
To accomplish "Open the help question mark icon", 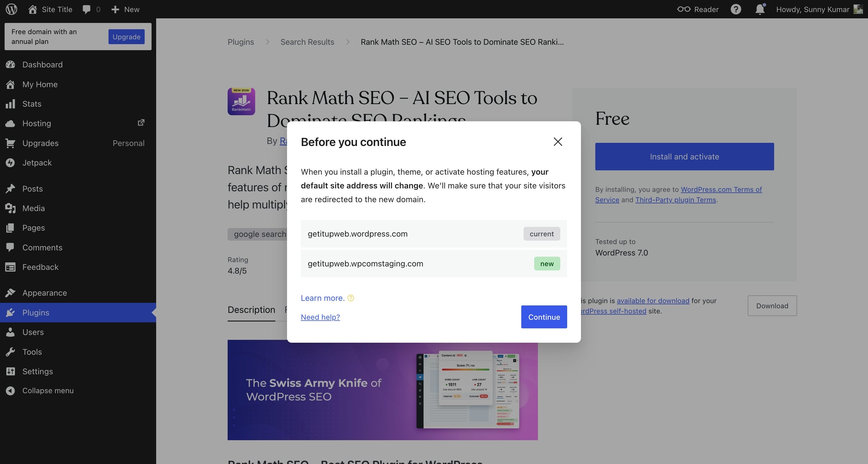I will click(x=736, y=9).
